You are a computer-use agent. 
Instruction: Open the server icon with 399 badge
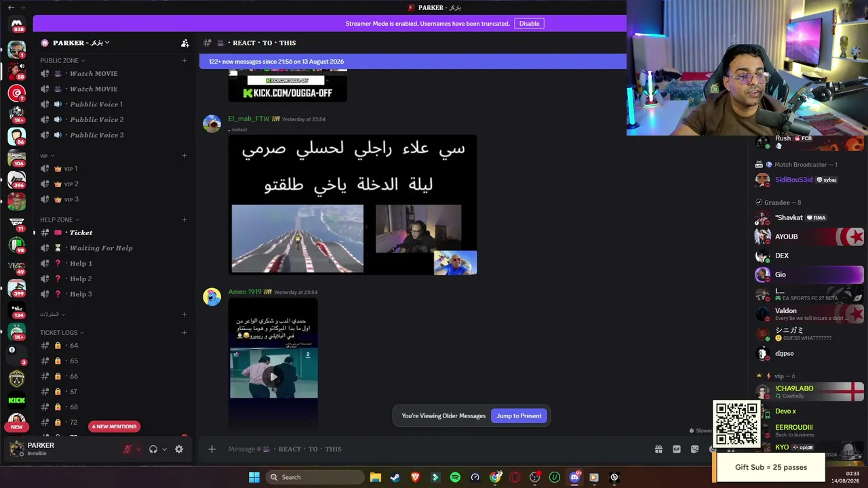(17, 289)
